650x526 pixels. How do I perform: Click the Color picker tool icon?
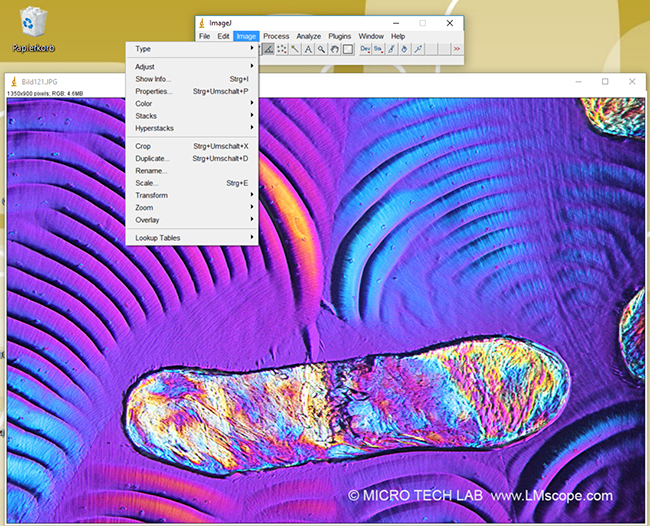tap(348, 49)
